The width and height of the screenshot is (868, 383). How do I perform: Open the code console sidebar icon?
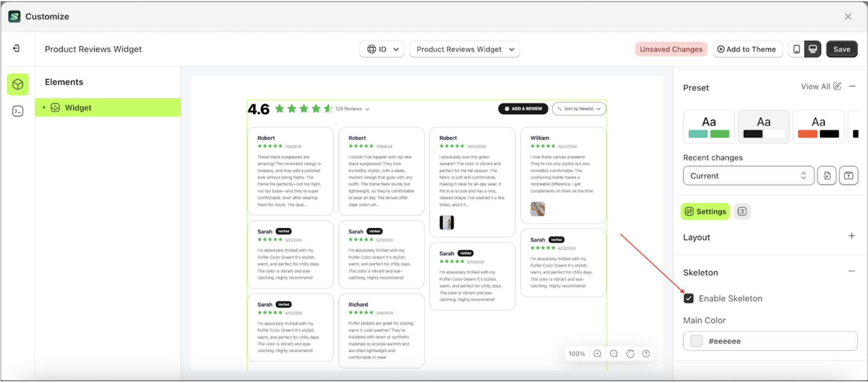click(x=17, y=111)
